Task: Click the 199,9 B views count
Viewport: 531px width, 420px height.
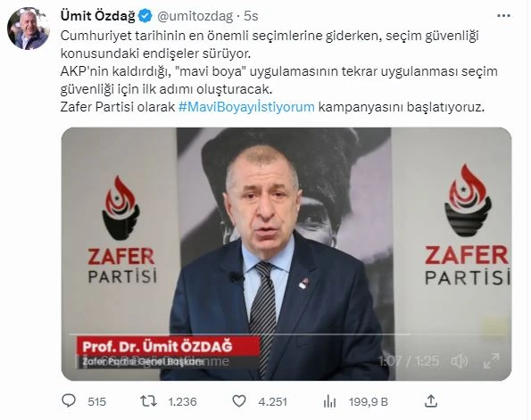Action: 369,402
